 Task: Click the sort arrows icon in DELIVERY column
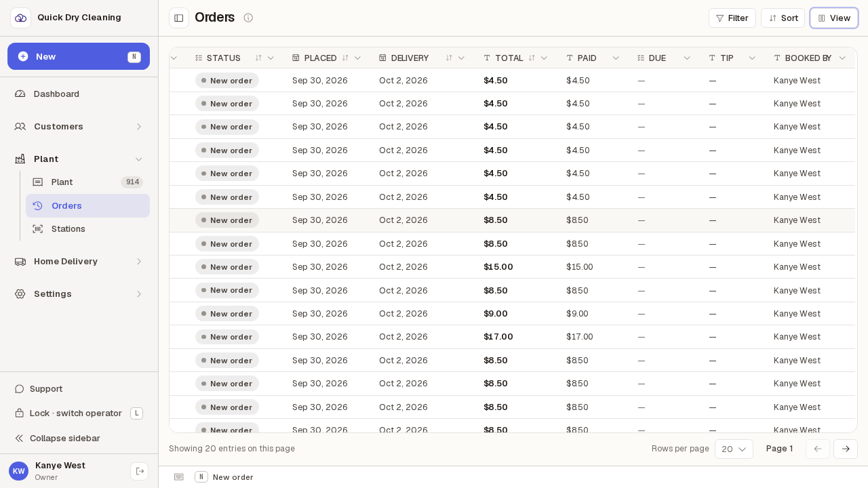click(x=449, y=58)
